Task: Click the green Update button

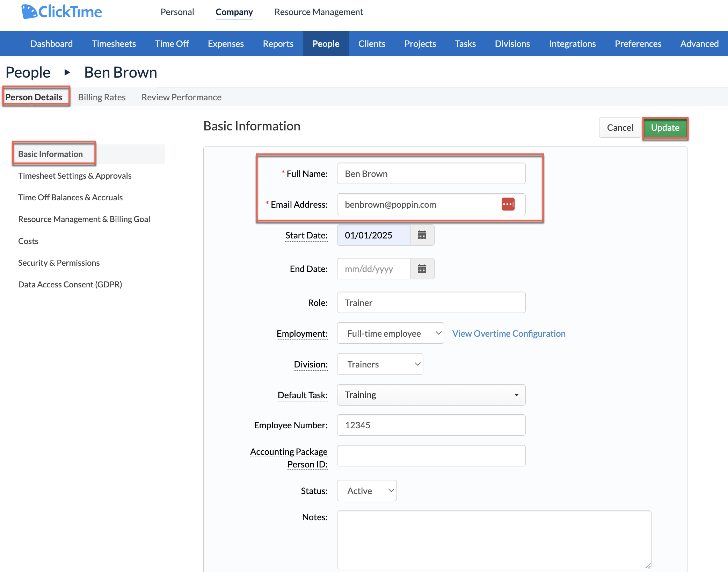Action: [x=665, y=128]
